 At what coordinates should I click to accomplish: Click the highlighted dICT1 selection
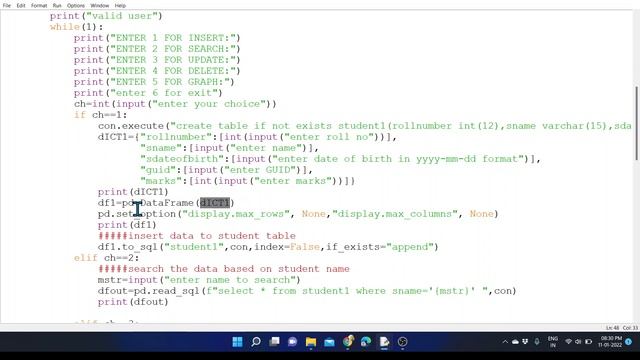215,203
